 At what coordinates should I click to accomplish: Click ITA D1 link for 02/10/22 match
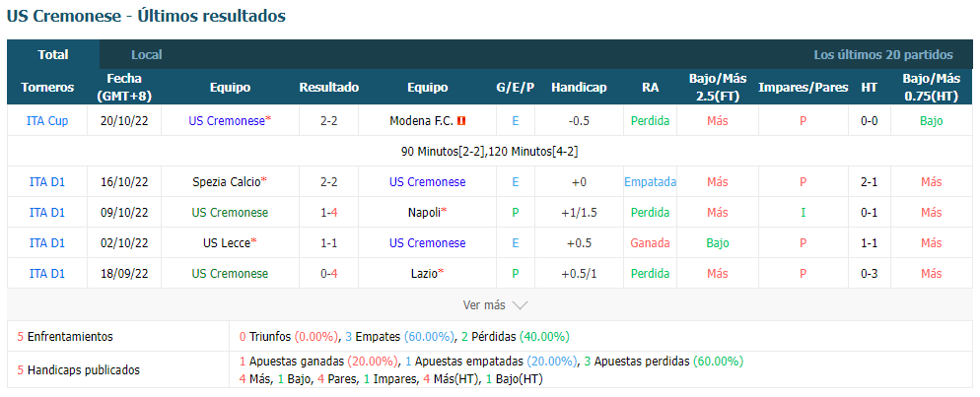47,242
